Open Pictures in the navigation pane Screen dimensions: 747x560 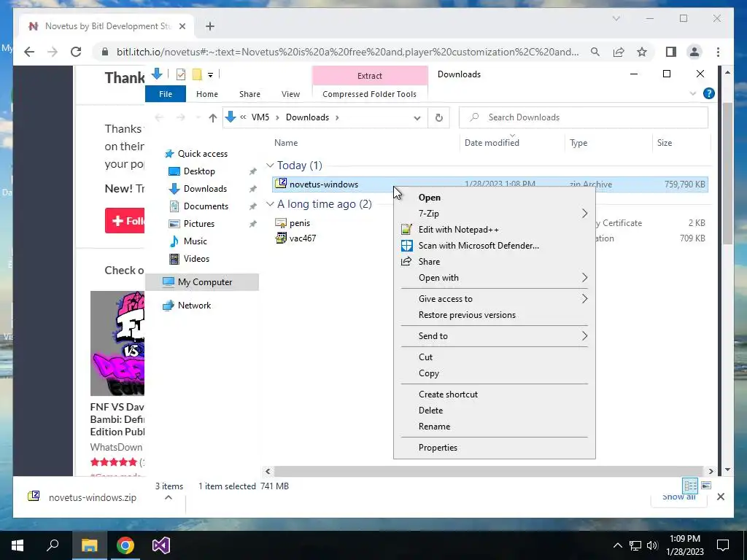198,224
